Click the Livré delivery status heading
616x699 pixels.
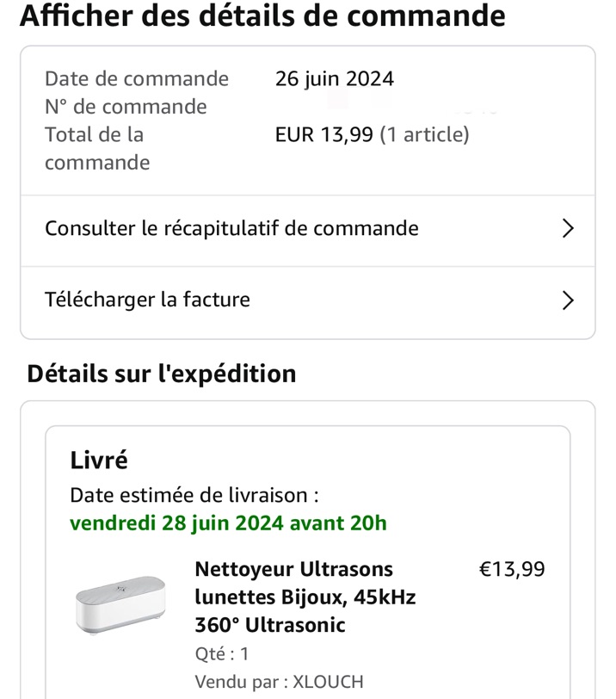coord(99,460)
